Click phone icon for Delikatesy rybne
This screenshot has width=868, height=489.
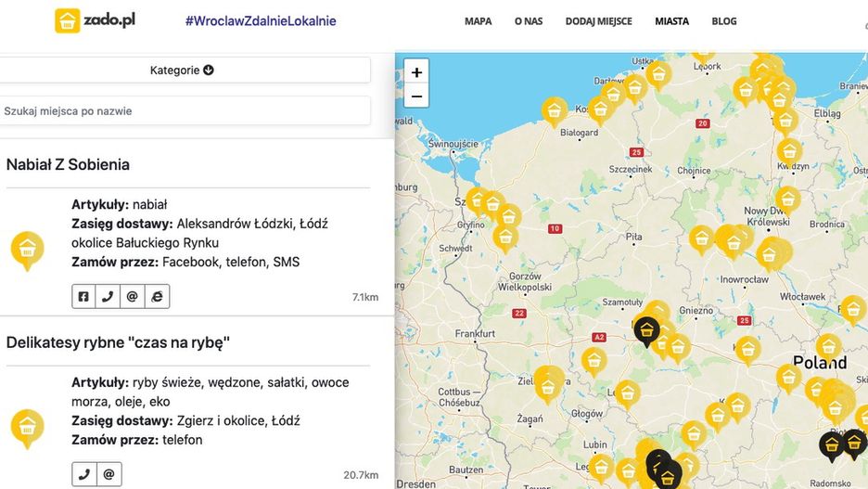(84, 474)
